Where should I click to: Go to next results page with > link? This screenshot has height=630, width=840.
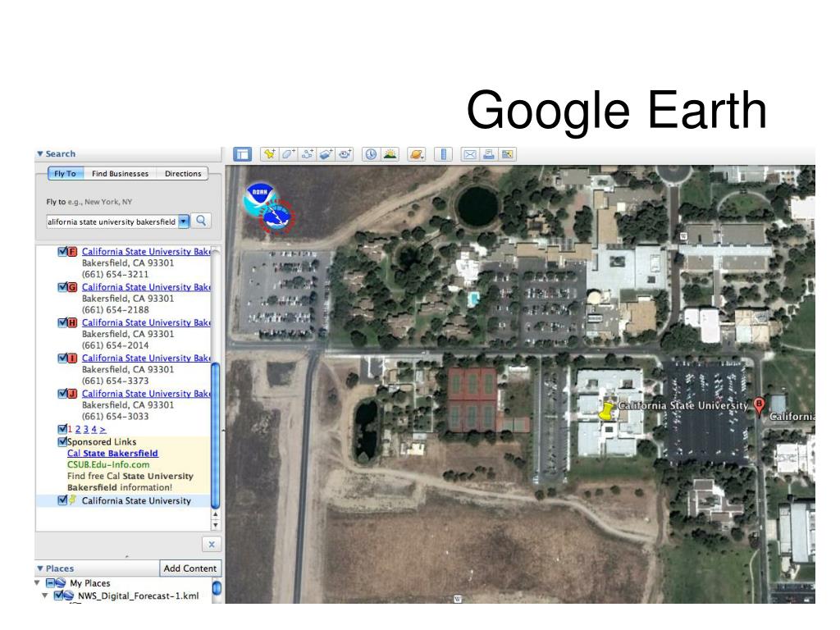(103, 430)
